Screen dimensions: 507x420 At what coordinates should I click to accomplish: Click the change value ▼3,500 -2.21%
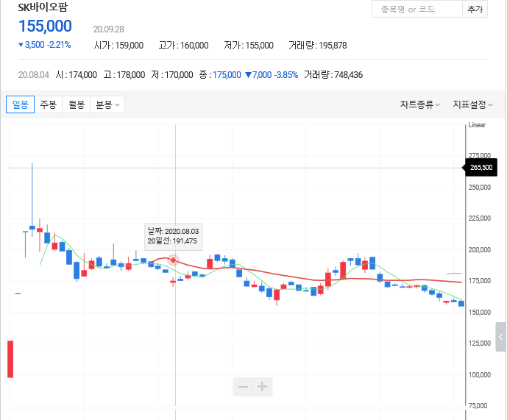click(45, 45)
